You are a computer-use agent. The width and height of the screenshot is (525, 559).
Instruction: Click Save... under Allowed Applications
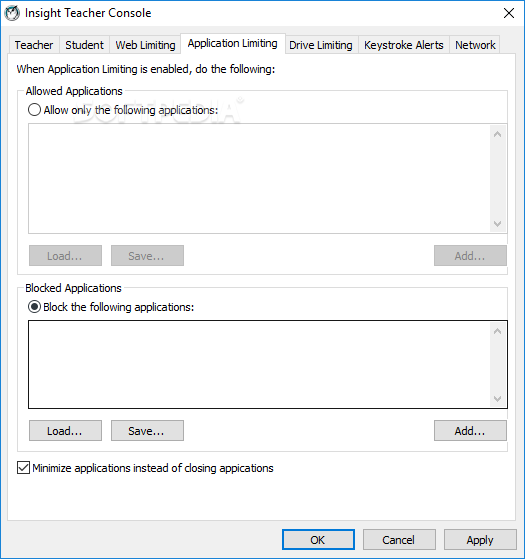(147, 256)
